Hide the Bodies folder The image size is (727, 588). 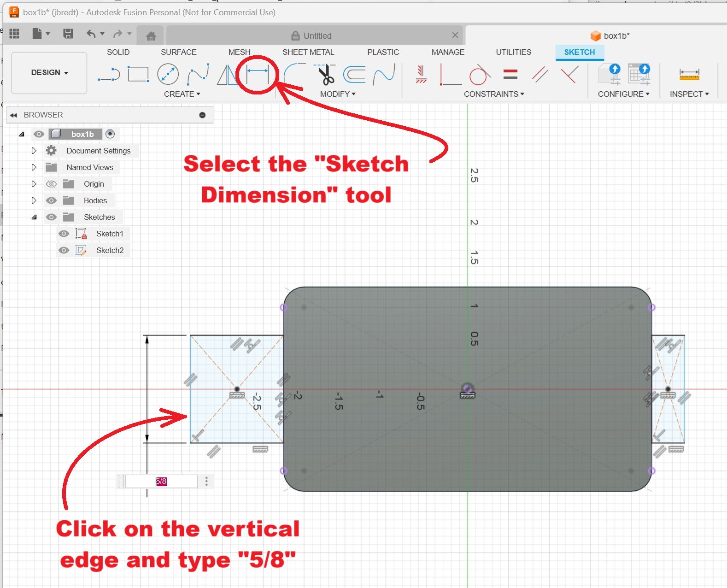click(x=52, y=200)
